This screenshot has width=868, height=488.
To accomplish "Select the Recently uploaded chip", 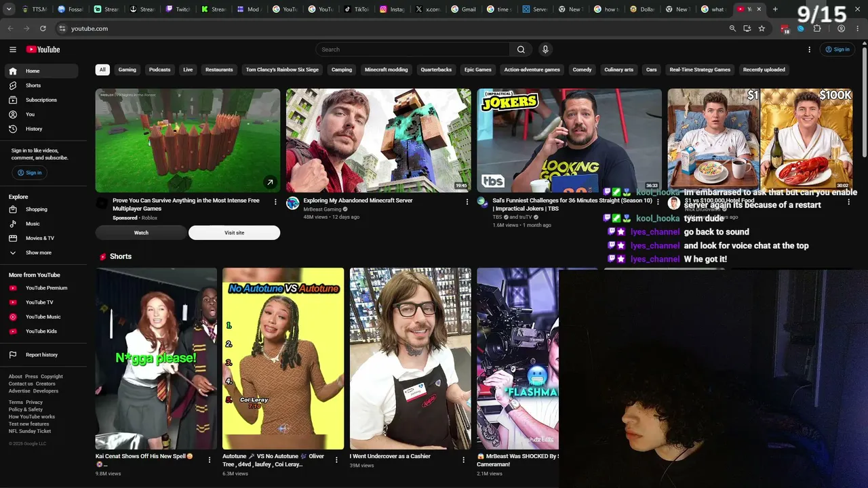I will pos(764,70).
